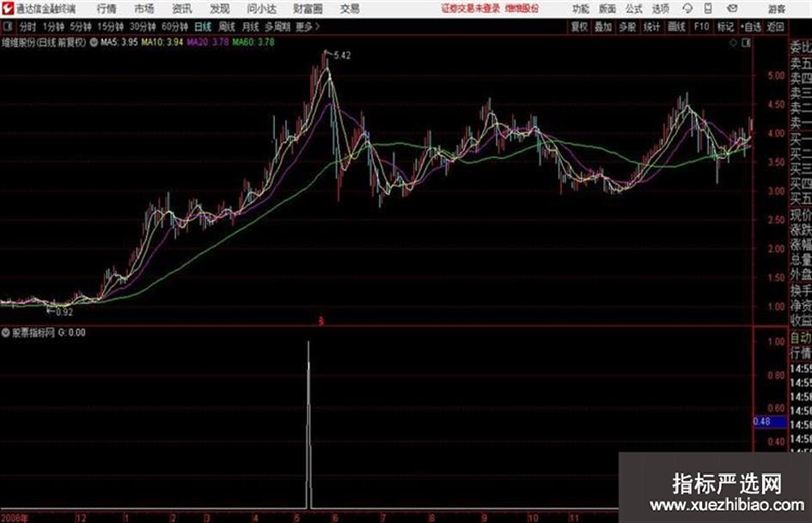Click the red 证券交易未登录 login link
Screen dimensions: 812x523
click(x=470, y=9)
